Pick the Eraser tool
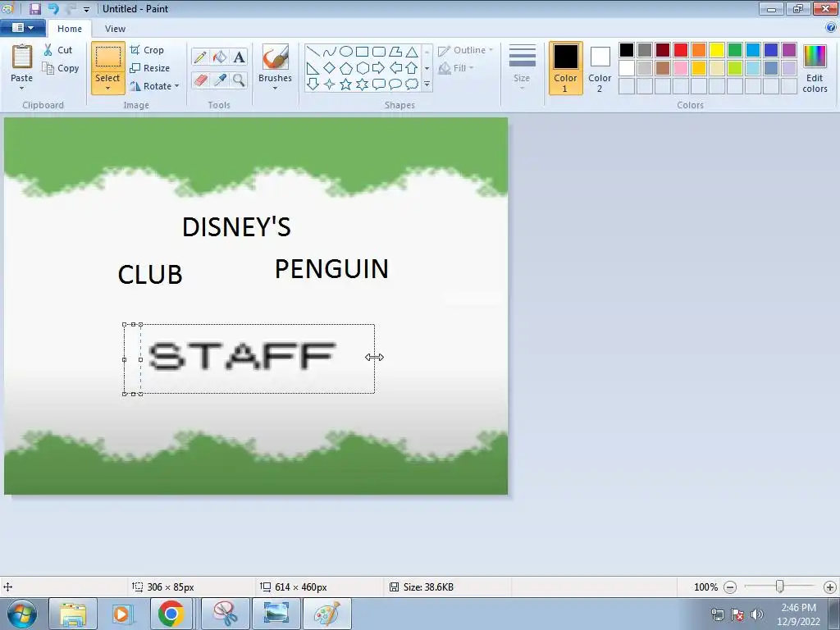The image size is (840, 630). coord(200,80)
